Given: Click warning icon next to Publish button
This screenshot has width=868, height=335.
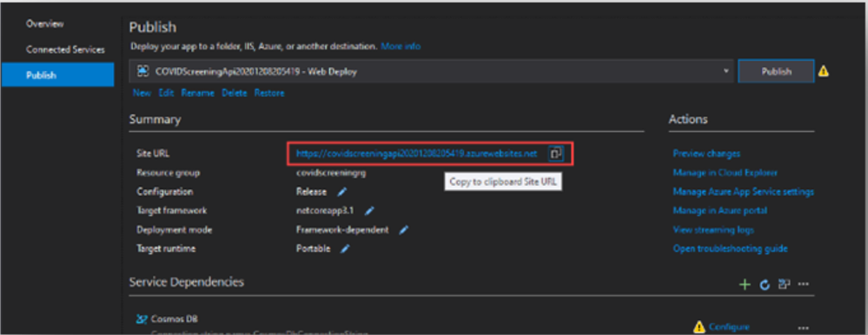Looking at the screenshot, I should tap(824, 71).
